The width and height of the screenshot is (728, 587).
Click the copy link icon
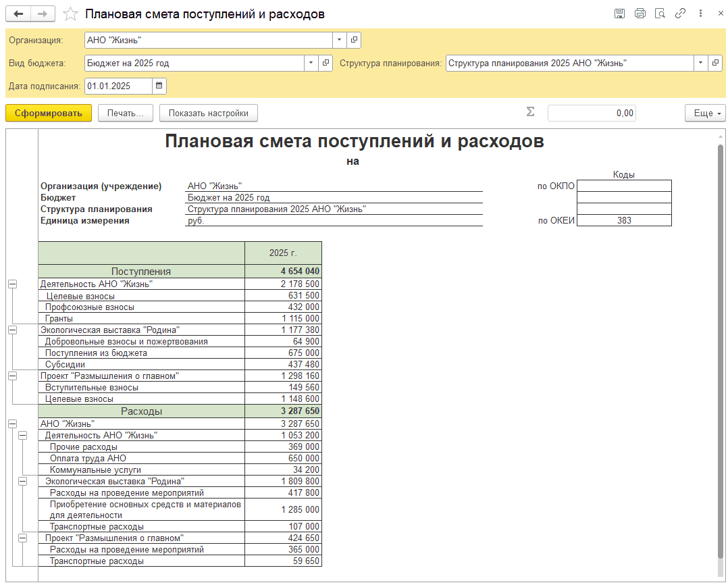(681, 14)
